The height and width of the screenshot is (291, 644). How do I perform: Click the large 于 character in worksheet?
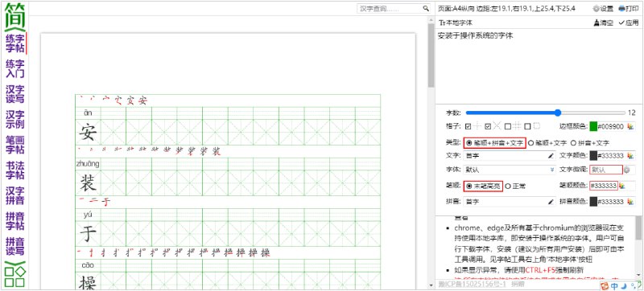[x=88, y=234]
